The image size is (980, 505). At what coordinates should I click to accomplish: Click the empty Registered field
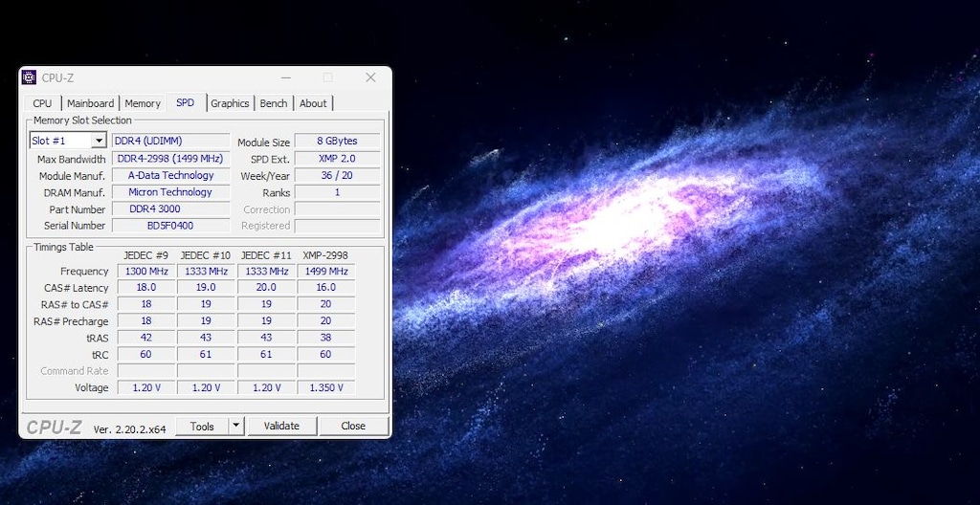(x=338, y=225)
